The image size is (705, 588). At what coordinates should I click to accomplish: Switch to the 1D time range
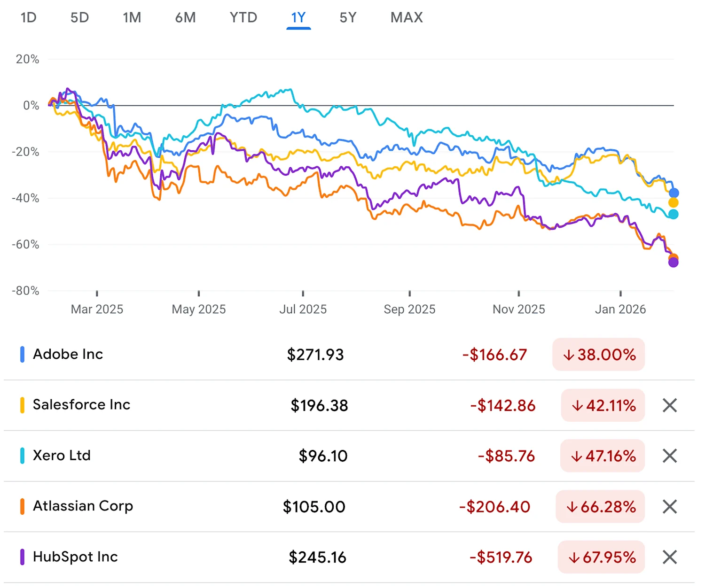(x=28, y=17)
